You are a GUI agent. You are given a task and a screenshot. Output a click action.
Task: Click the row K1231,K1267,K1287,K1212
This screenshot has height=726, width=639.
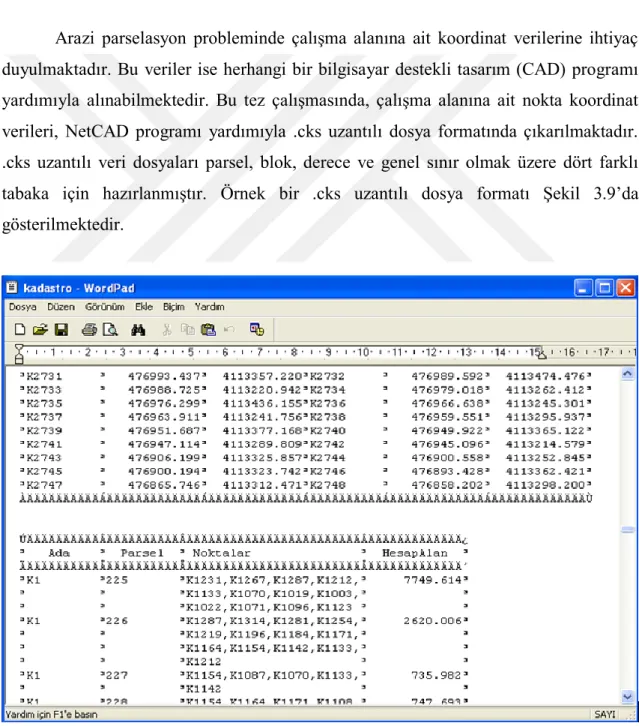pos(272,580)
